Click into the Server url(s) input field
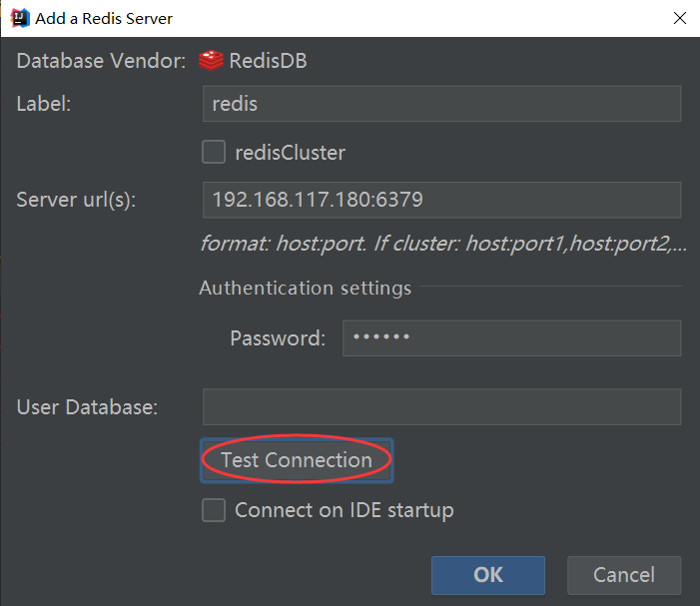This screenshot has width=700, height=606. pos(441,200)
